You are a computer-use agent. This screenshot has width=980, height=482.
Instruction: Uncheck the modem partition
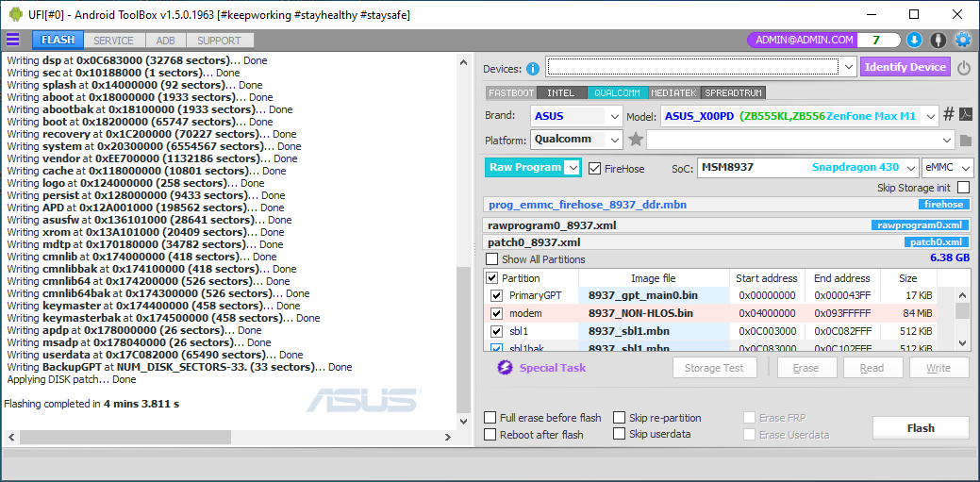(x=497, y=313)
